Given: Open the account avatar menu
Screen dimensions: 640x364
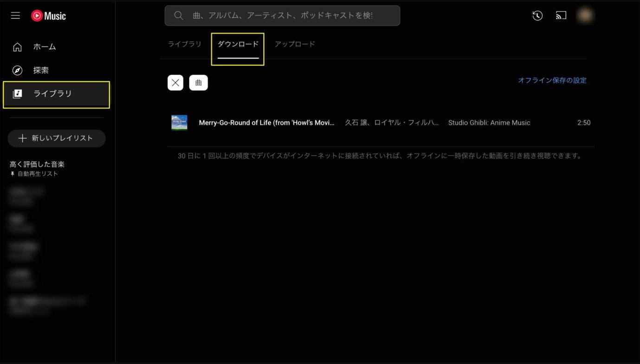Looking at the screenshot, I should point(585,16).
